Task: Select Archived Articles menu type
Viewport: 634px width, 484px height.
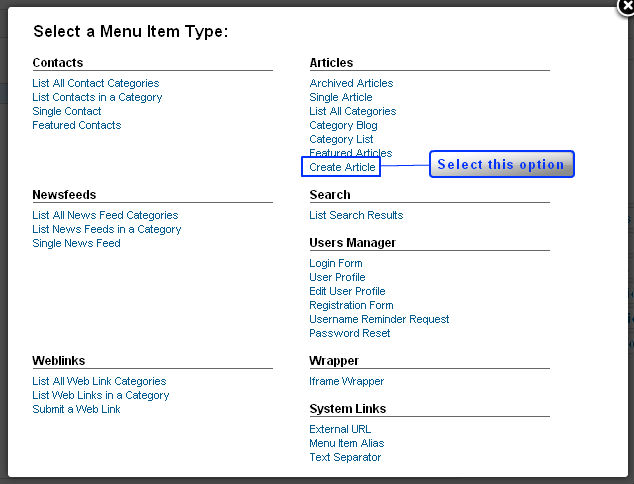Action: pyautogui.click(x=351, y=83)
